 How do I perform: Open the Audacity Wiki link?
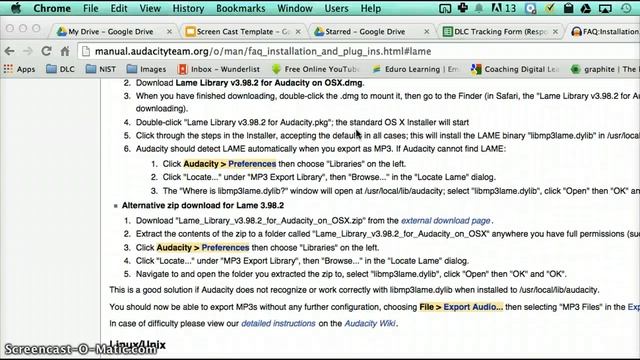pyautogui.click(x=370, y=323)
